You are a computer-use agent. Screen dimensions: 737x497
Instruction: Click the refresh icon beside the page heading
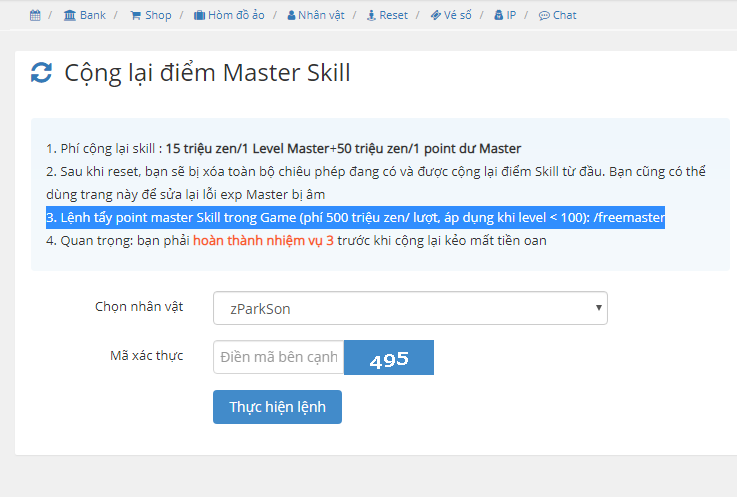click(41, 73)
